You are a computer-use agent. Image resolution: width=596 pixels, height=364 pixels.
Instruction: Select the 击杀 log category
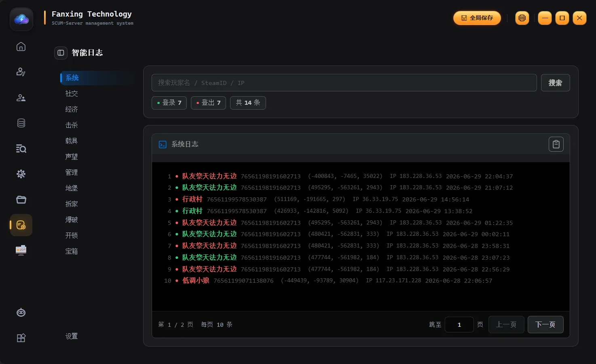pyautogui.click(x=72, y=125)
